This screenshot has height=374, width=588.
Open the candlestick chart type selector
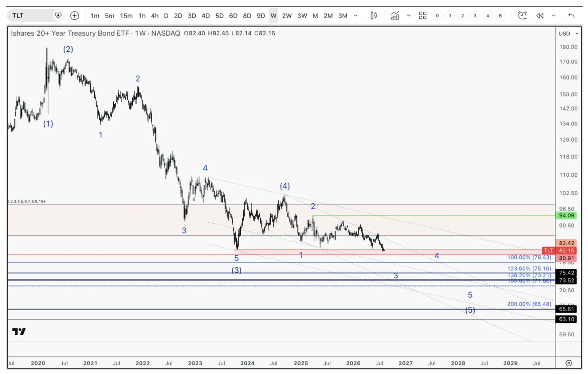point(374,16)
